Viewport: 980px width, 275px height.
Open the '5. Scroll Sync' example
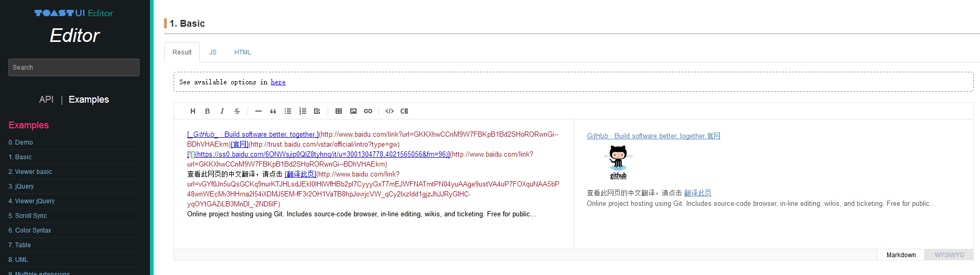tap(28, 216)
